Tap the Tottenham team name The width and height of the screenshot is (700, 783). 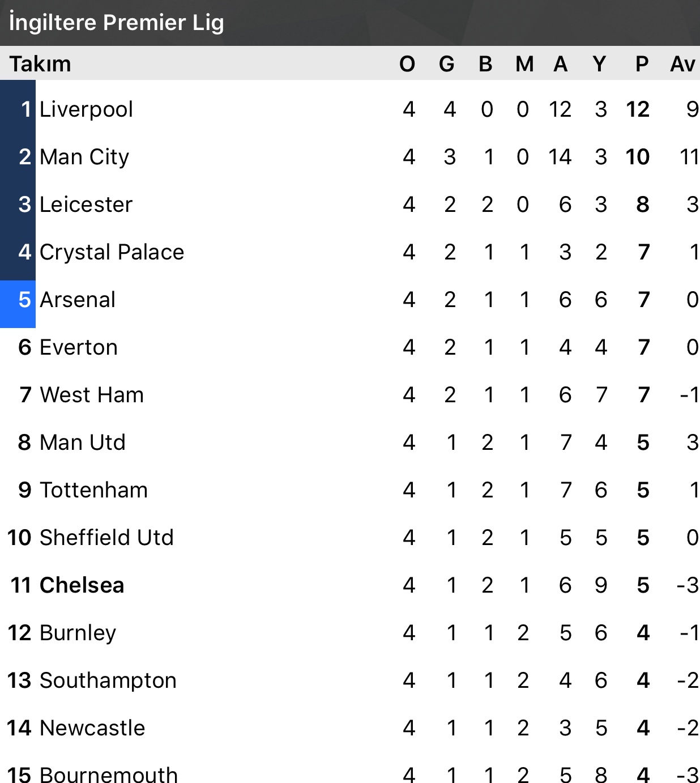pyautogui.click(x=94, y=490)
